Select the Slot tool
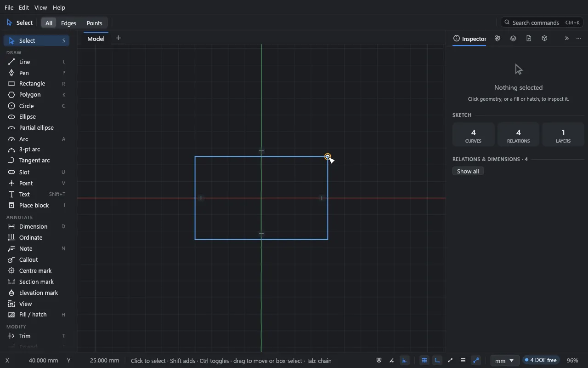Image resolution: width=588 pixels, height=368 pixels. (x=37, y=172)
